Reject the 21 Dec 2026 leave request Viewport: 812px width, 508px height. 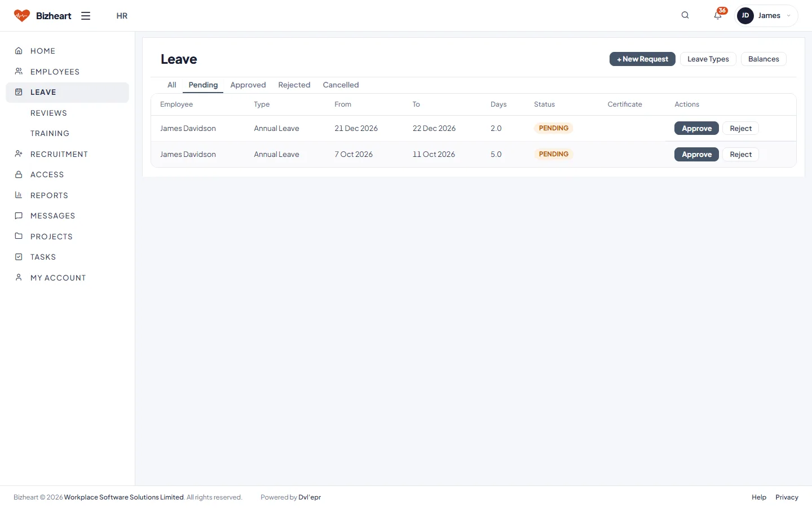pyautogui.click(x=741, y=128)
